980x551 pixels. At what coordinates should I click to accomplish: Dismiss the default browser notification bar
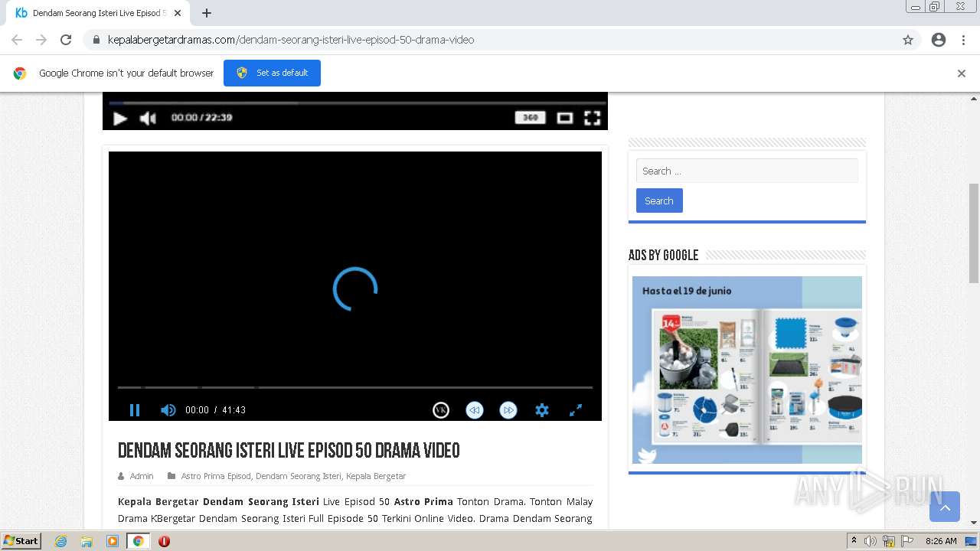coord(962,73)
